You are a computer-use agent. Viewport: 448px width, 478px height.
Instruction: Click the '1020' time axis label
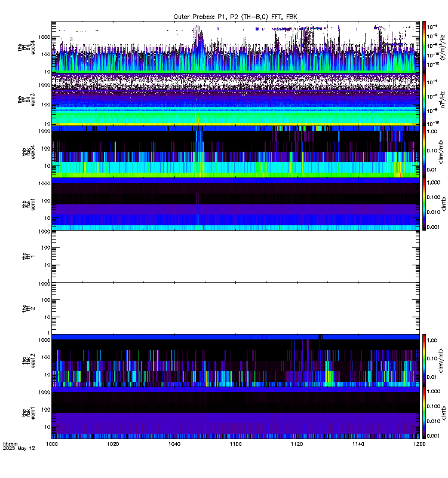coord(113,444)
